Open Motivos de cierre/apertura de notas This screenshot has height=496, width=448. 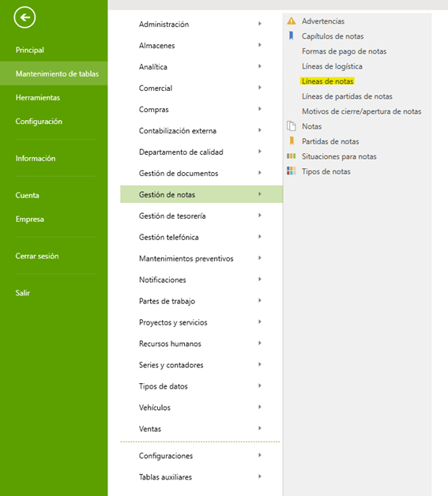click(361, 111)
